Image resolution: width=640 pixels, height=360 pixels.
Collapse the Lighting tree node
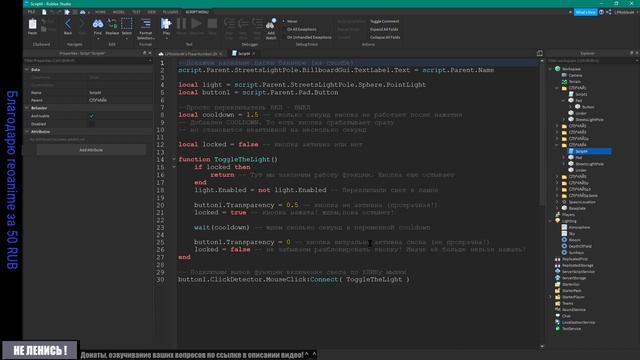(550, 221)
